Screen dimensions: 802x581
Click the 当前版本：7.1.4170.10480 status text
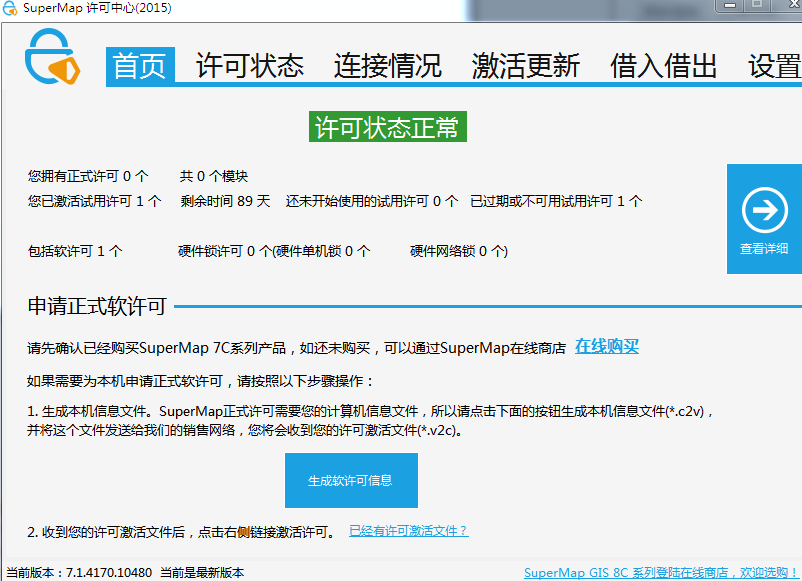pyautogui.click(x=79, y=572)
